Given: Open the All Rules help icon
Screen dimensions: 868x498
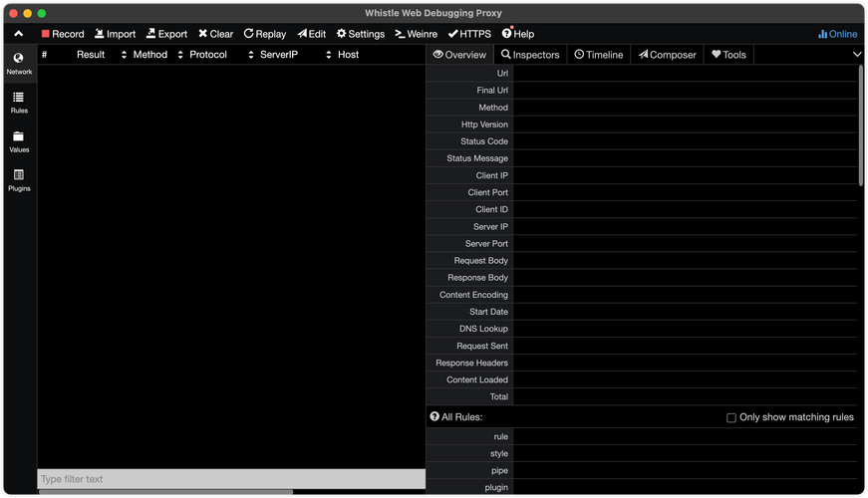Looking at the screenshot, I should tap(434, 416).
